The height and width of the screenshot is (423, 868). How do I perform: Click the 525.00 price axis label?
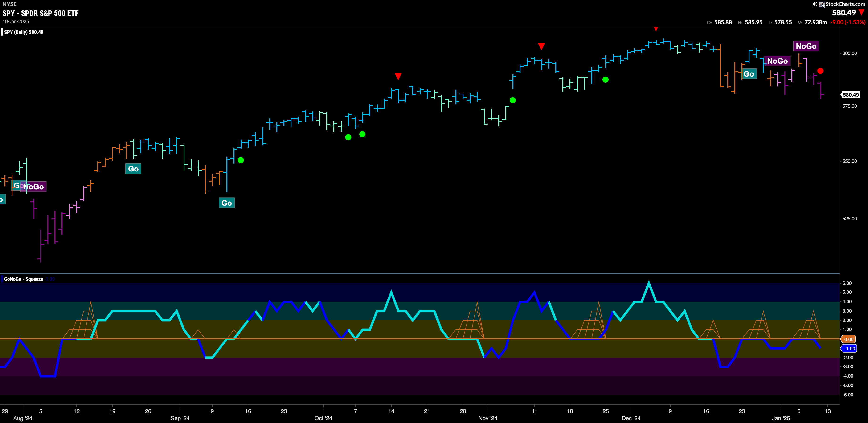point(849,219)
